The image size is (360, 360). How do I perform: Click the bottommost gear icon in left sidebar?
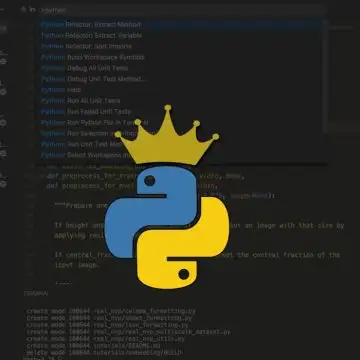3,184
